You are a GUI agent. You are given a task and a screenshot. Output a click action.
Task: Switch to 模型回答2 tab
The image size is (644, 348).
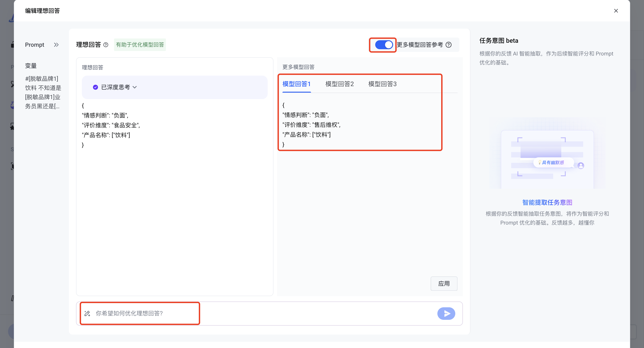339,84
